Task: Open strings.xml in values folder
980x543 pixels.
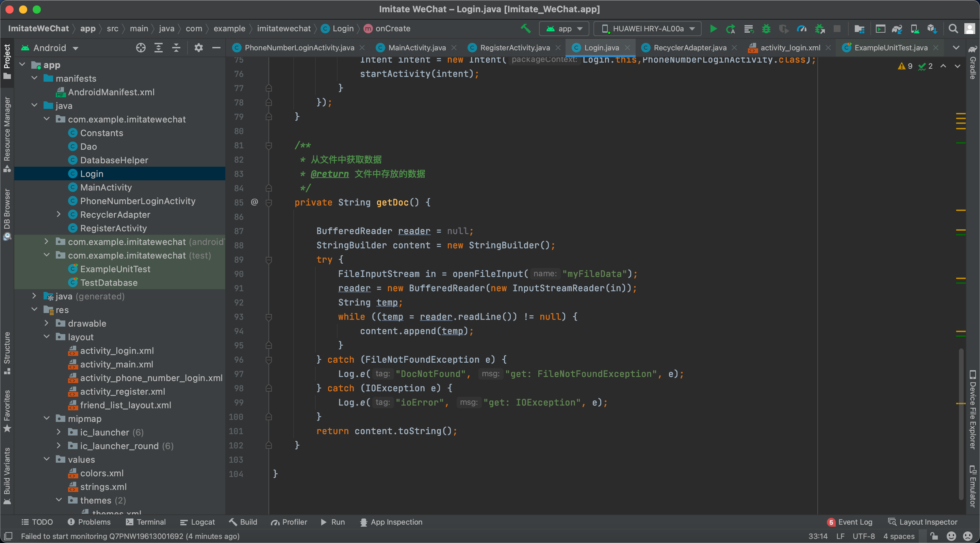Action: point(103,487)
